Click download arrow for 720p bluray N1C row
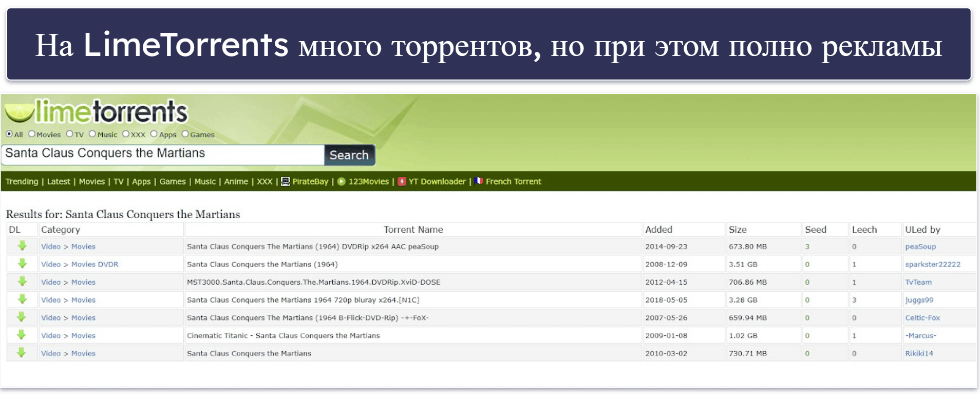 [22, 299]
